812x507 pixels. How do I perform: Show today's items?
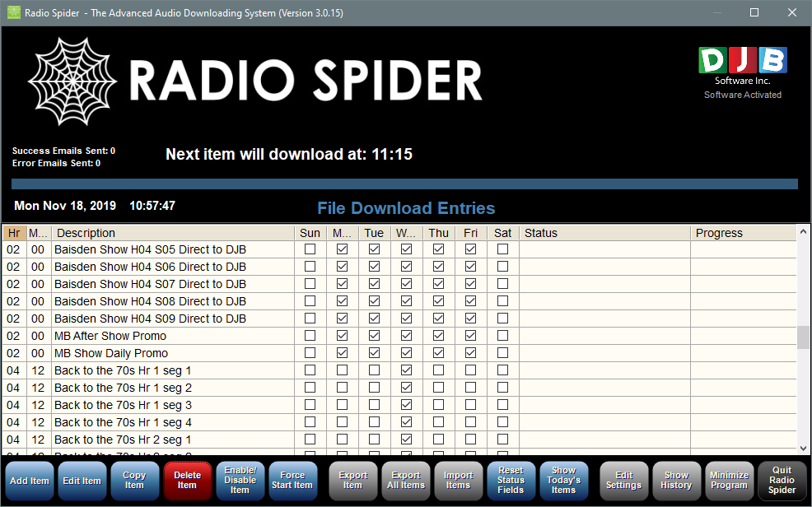(563, 481)
